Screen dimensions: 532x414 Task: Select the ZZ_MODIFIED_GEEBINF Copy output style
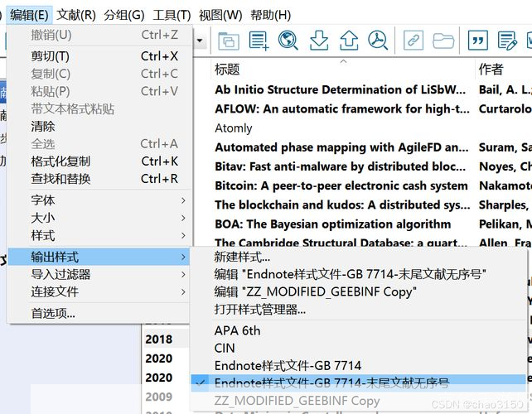tap(358, 401)
